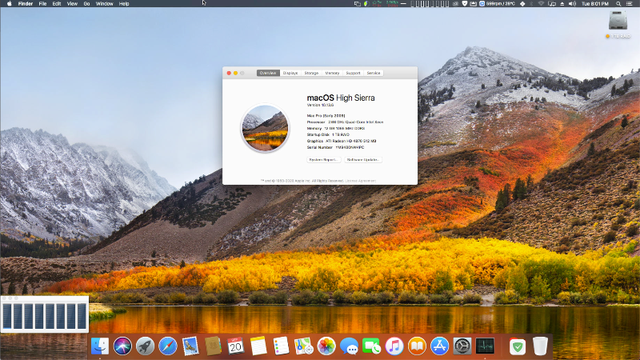Click the date and time in menu bar
This screenshot has height=360, width=640.
tap(595, 4)
